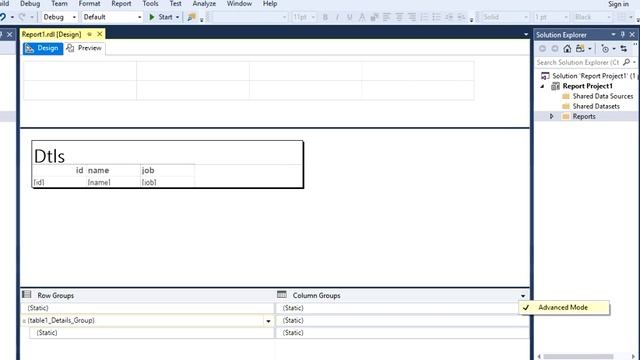
Task: Click the Solution 'Report Project1' node icon
Action: coord(545,76)
